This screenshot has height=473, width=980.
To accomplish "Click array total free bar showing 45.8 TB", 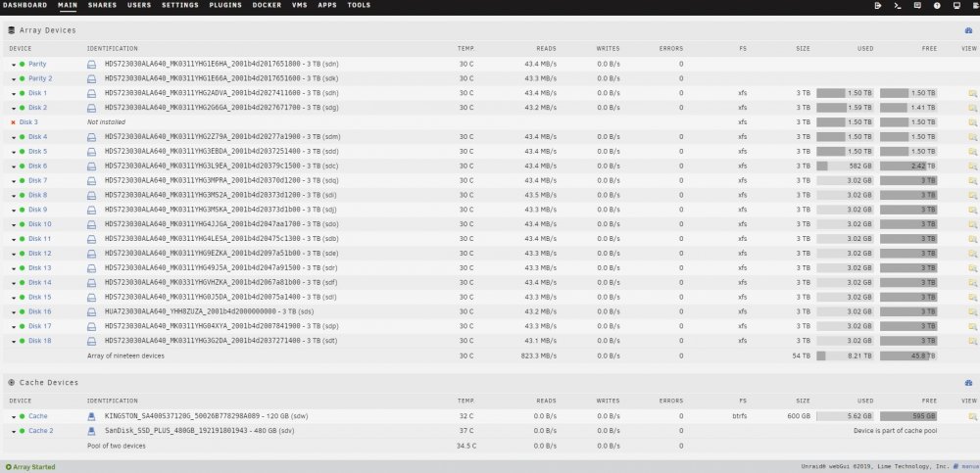I will (x=908, y=355).
